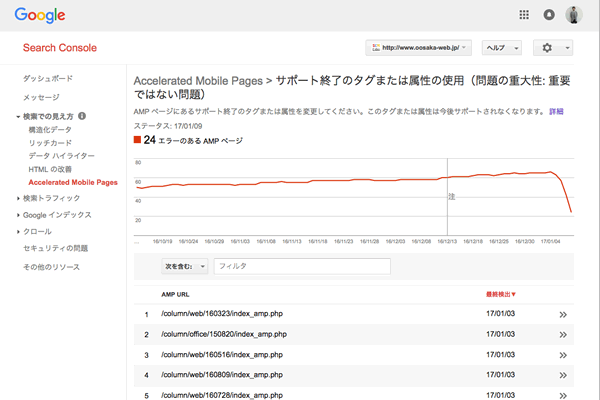This screenshot has height=400, width=600.
Task: Click the Google logo
Action: coord(40,15)
